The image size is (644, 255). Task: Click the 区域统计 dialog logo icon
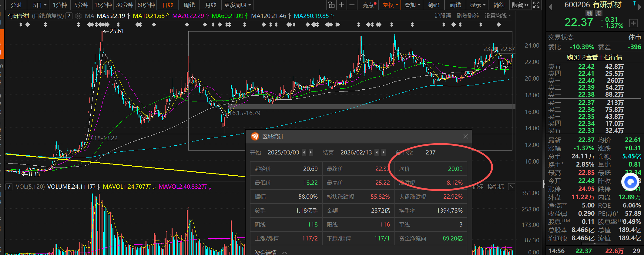(x=255, y=137)
